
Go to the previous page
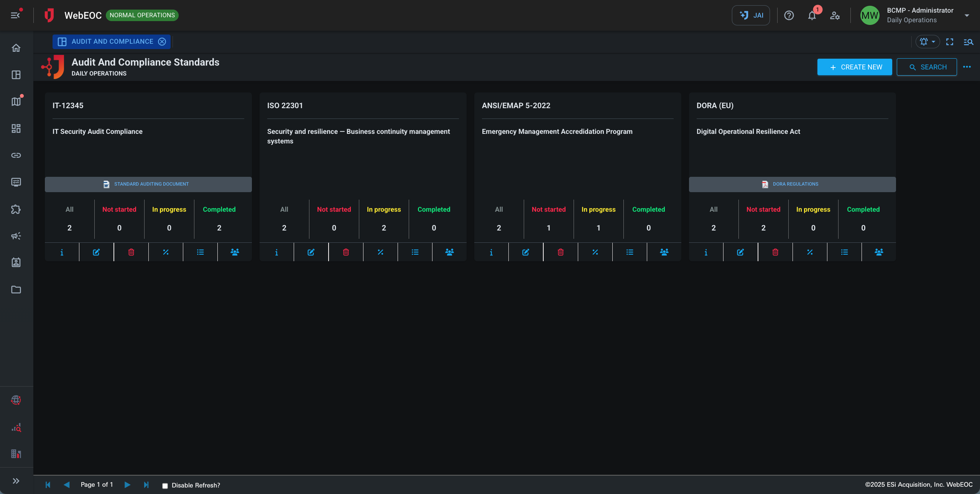pos(67,485)
